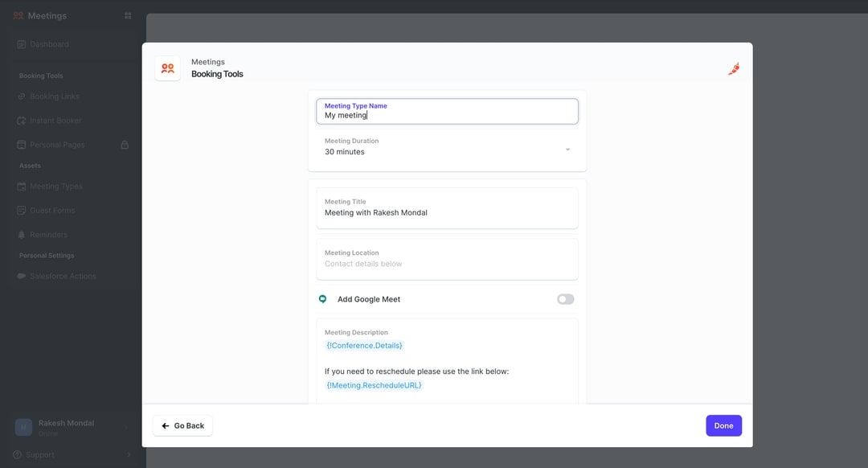Image resolution: width=868 pixels, height=468 pixels.
Task: Open the Meeting Duration dropdown
Action: click(567, 149)
